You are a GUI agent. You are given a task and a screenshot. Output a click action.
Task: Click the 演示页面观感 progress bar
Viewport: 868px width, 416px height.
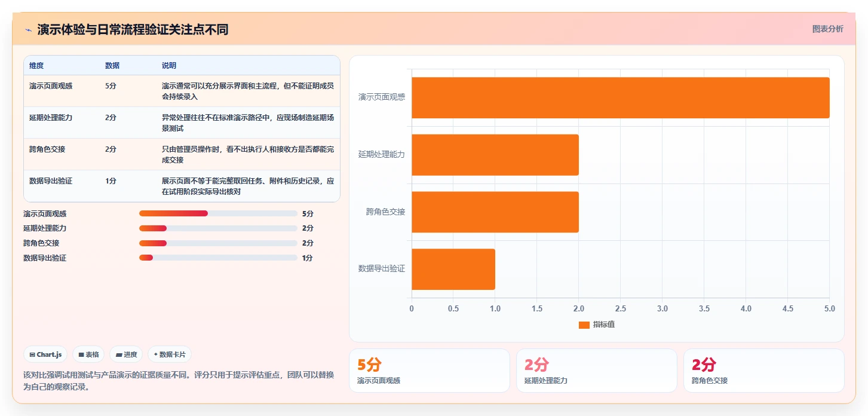[218, 213]
